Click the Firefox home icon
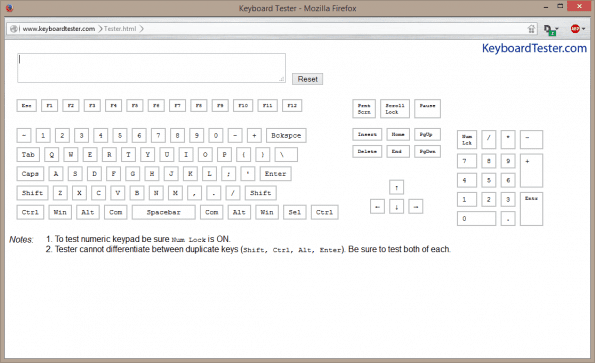 pyautogui.click(x=531, y=29)
